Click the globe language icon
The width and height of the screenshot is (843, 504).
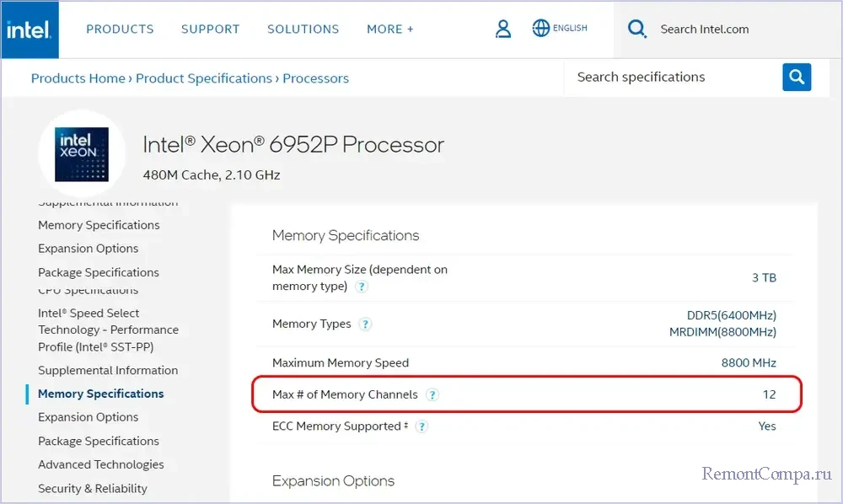click(541, 28)
